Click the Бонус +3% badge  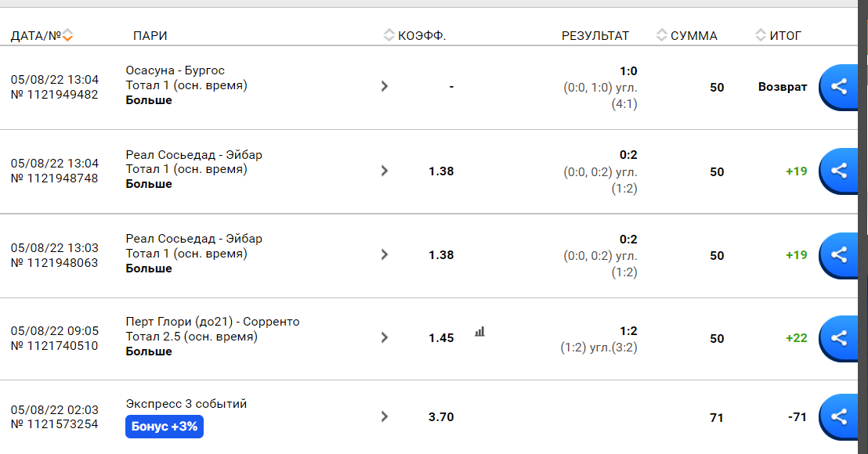165,427
